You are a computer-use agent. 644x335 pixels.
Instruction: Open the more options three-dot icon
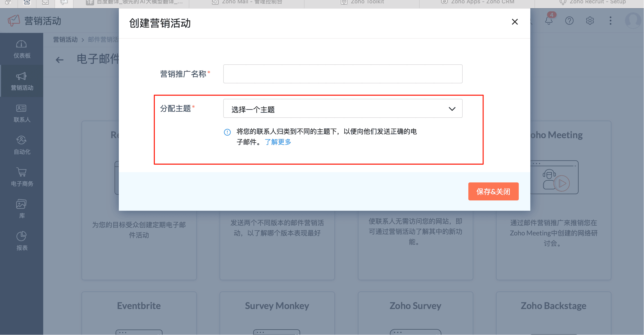point(610,21)
